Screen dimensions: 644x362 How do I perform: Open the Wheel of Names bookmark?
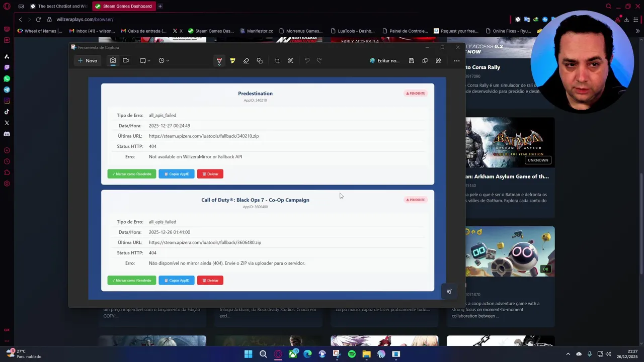(40, 31)
